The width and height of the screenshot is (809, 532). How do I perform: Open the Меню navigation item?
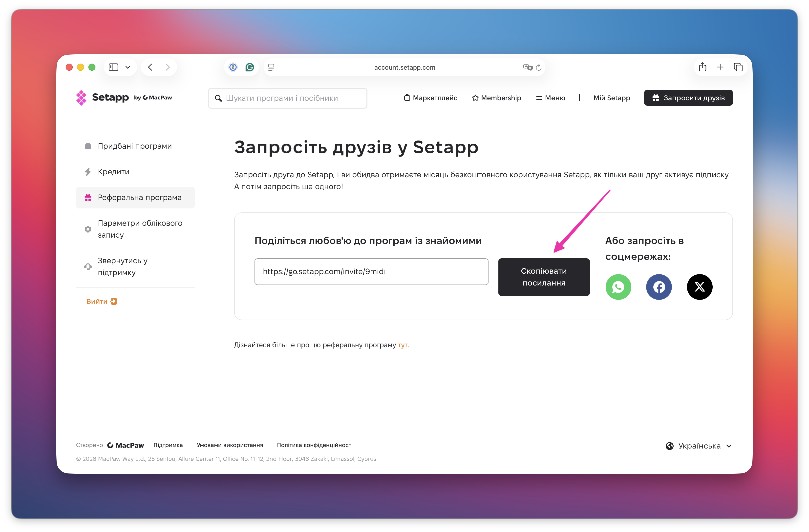[550, 98]
